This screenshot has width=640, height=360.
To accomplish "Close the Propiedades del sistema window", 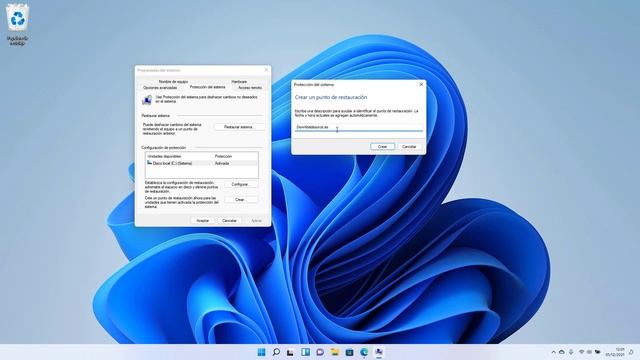I will [x=266, y=70].
